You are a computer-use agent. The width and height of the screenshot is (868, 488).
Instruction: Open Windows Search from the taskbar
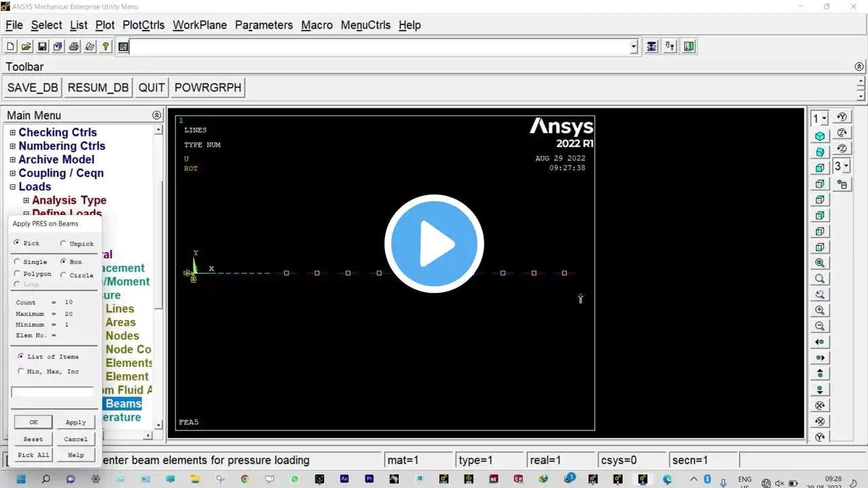45,479
